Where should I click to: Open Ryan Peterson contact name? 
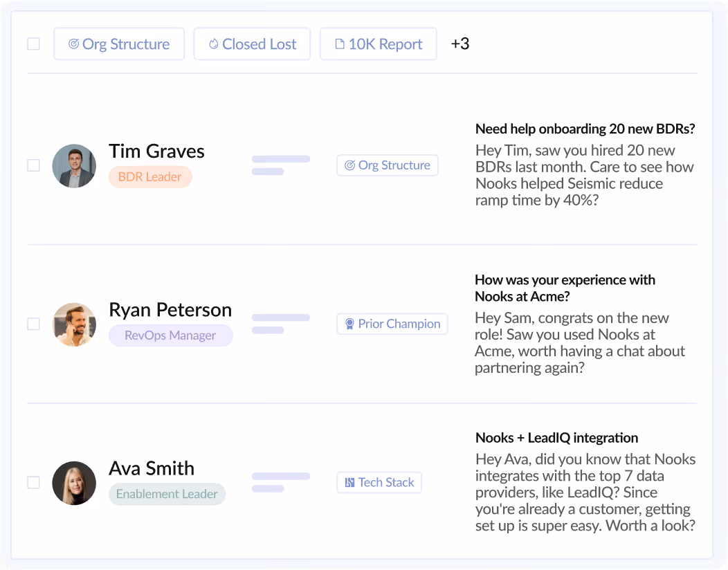pyautogui.click(x=170, y=310)
